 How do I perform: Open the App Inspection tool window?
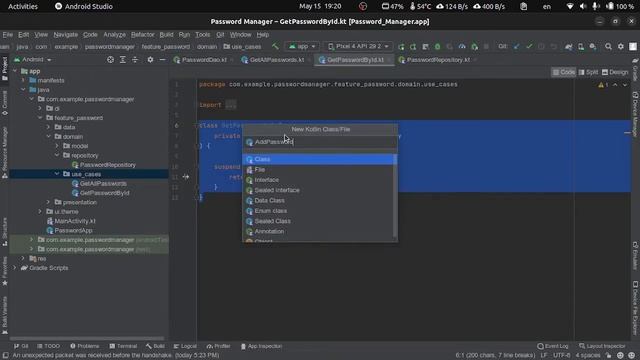click(x=261, y=346)
